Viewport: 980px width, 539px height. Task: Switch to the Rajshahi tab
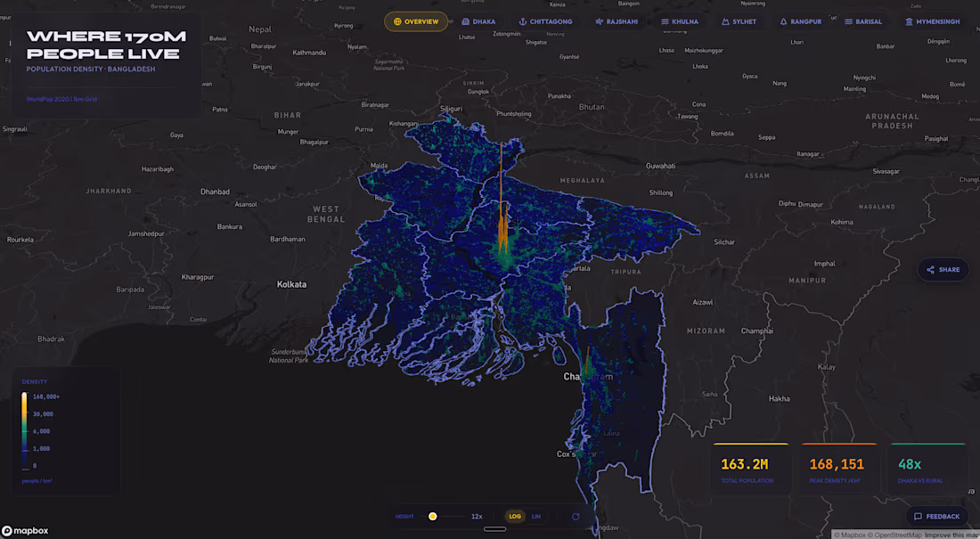pyautogui.click(x=617, y=20)
